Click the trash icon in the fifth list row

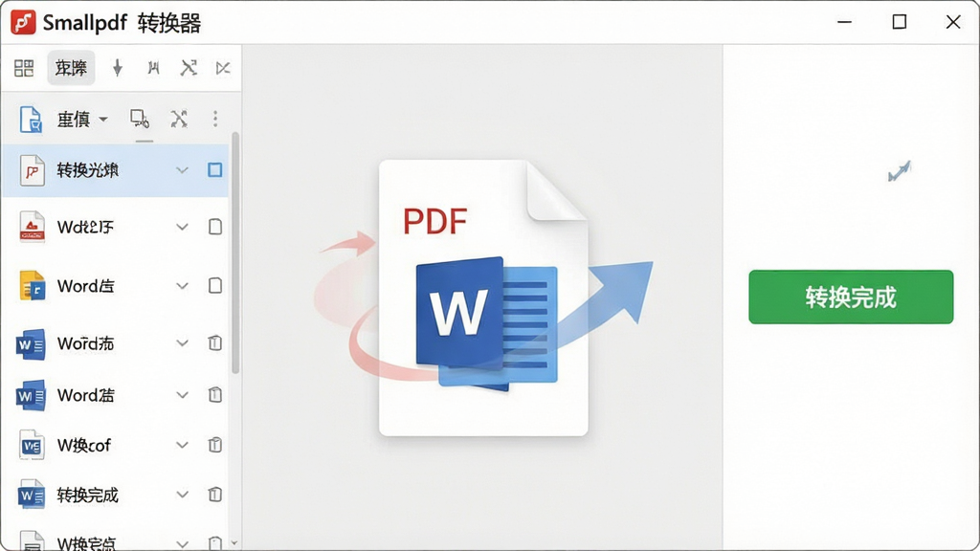click(x=215, y=394)
